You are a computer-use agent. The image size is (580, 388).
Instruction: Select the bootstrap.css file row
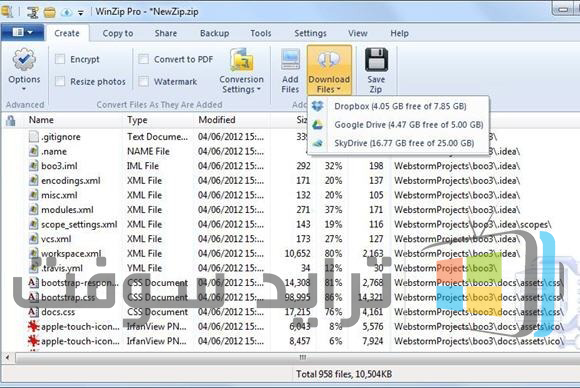[290, 297]
